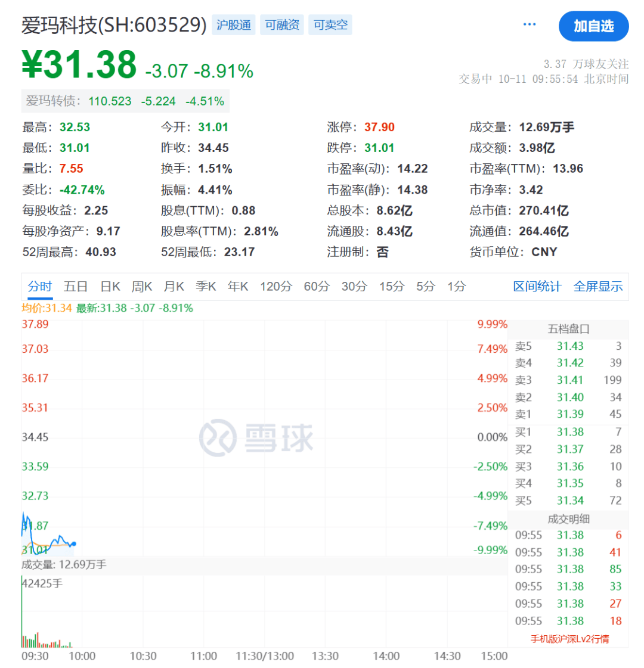Open 区间统计 range statistics
Viewport: 644px width, 668px height.
tap(537, 286)
